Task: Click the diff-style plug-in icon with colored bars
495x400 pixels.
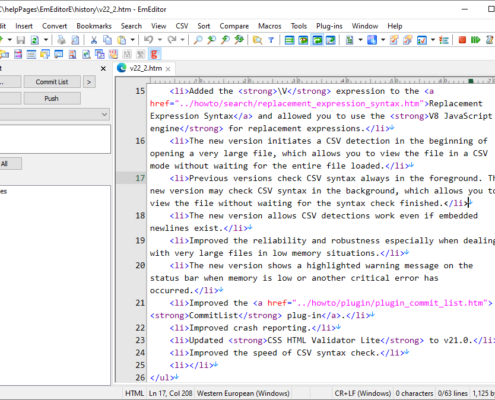Action: tap(18, 54)
